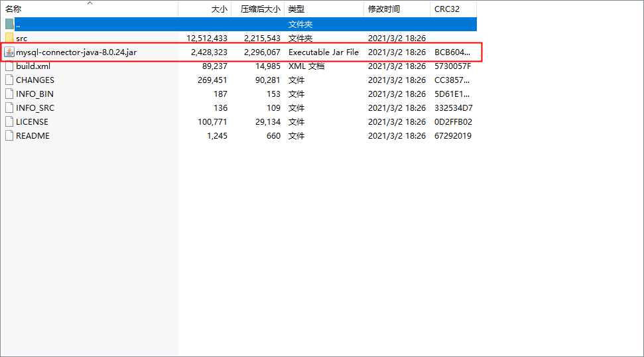
Task: Click the INFO_SRC file icon
Action: pyautogui.click(x=9, y=108)
